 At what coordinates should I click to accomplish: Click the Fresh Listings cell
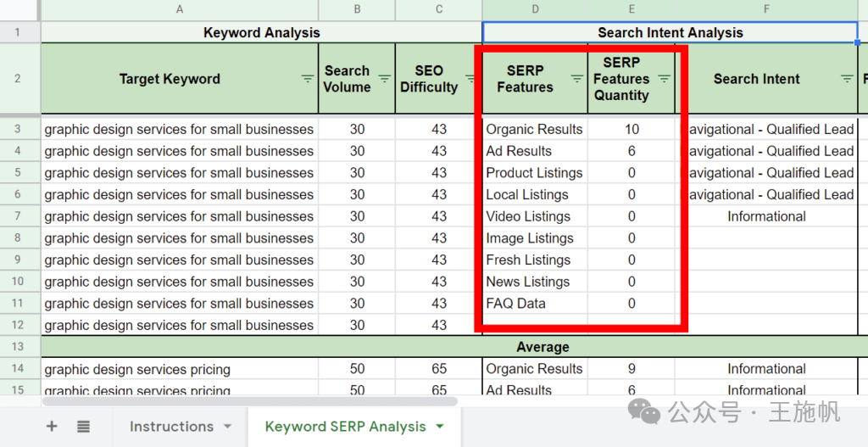click(x=535, y=260)
